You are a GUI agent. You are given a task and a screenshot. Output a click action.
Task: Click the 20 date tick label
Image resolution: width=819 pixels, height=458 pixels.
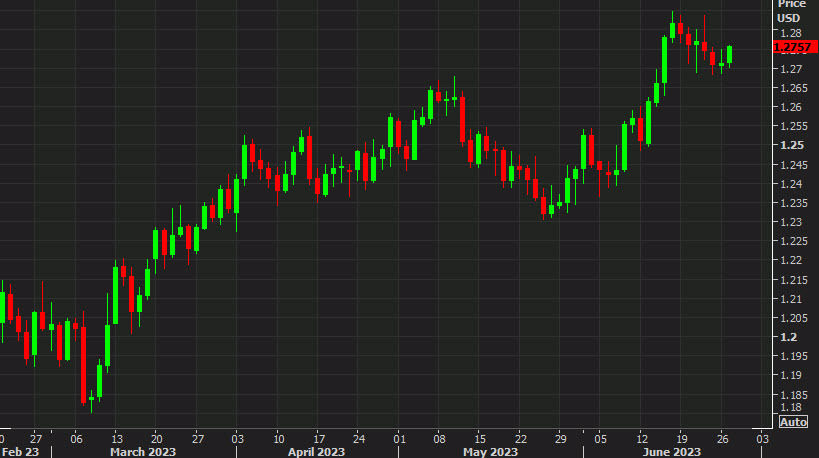157,439
